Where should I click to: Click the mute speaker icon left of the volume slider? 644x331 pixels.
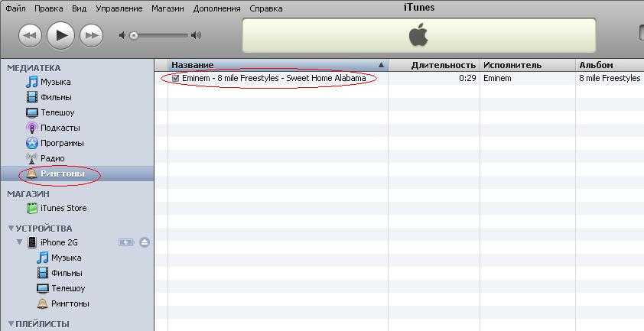(122, 36)
